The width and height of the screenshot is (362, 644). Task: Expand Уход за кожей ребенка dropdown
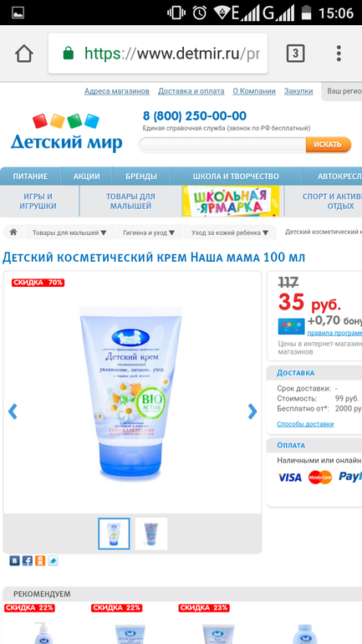click(266, 233)
